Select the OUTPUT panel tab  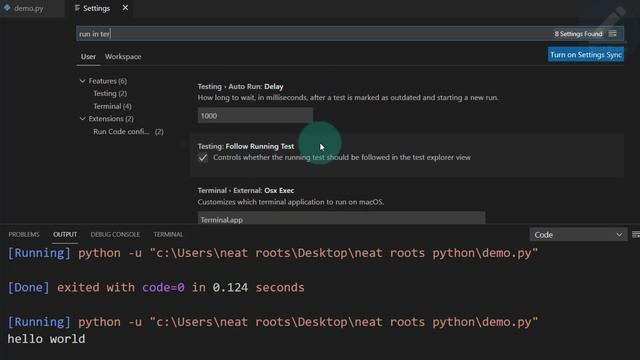point(65,234)
